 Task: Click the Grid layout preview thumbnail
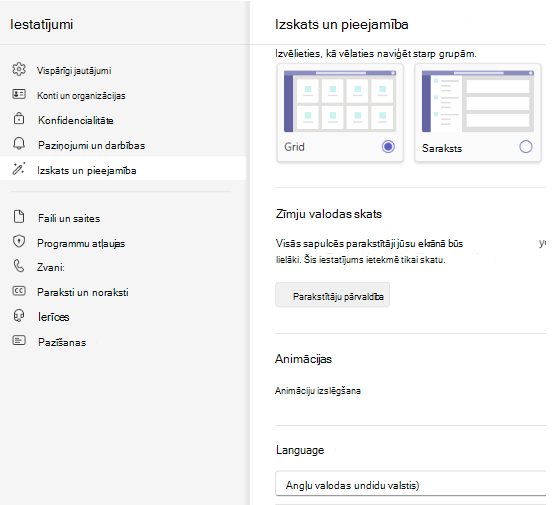point(340,101)
